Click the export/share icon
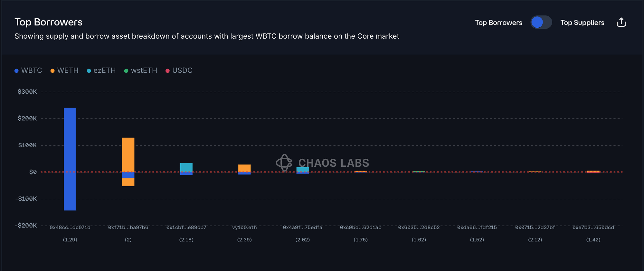This screenshot has width=644, height=271. (x=621, y=23)
